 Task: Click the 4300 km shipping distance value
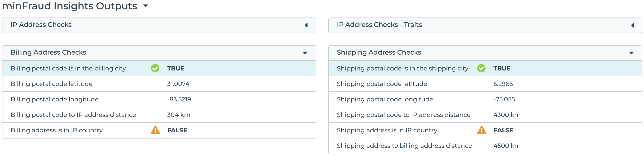pos(507,115)
